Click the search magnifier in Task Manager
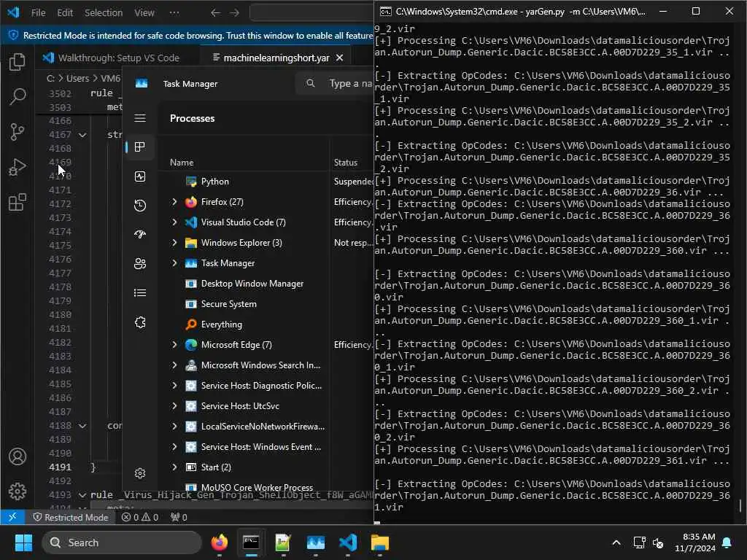 (x=311, y=83)
